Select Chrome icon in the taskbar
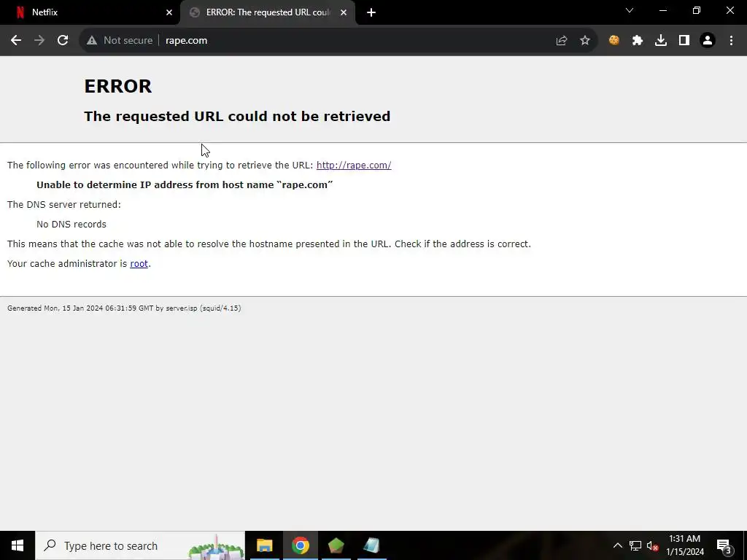Screen dimensions: 747x560 [300, 545]
